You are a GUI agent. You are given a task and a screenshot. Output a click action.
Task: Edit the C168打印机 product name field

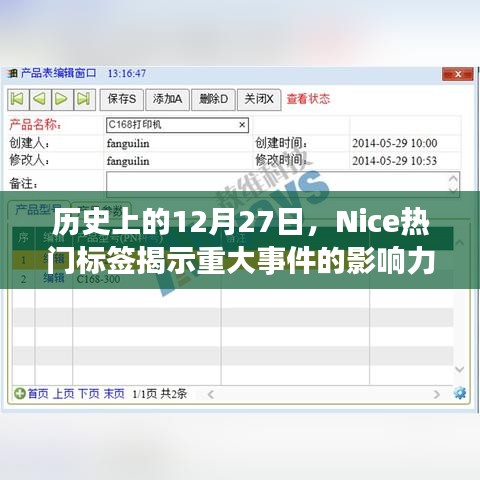pos(177,125)
